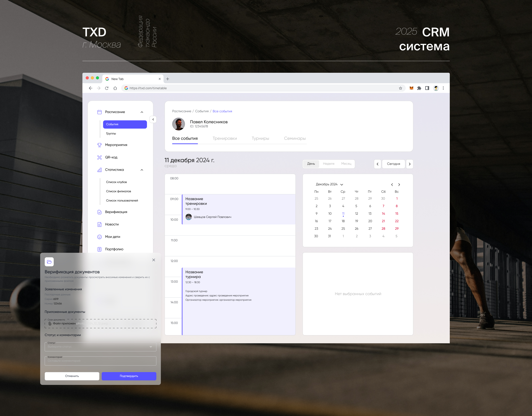Image resolution: width=532 pixels, height=416 pixels.
Task: Bookmark page with star icon
Action: point(400,88)
